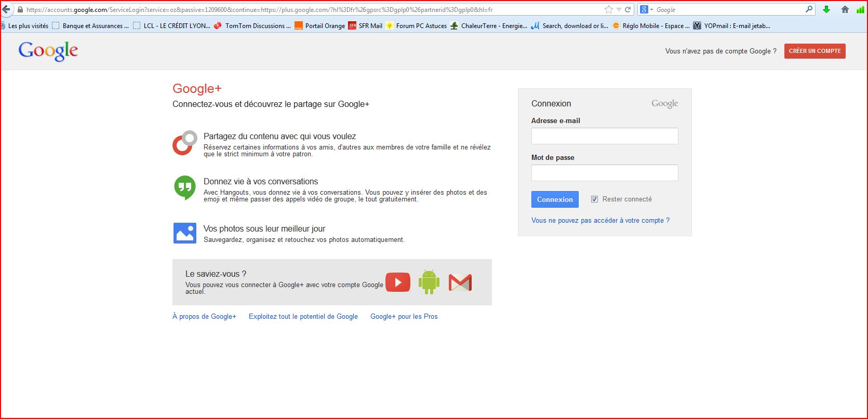This screenshot has width=868, height=419.
Task: Open the 'LCL - LE CRÉDIT LYON...' bookmark
Action: (x=171, y=25)
